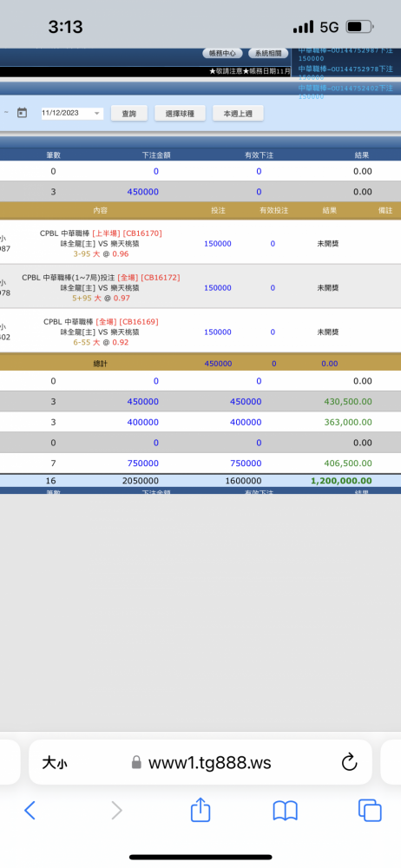Select the [CB16169] 全場 bet title
Image resolution: width=401 pixels, height=868 pixels.
[x=101, y=322]
